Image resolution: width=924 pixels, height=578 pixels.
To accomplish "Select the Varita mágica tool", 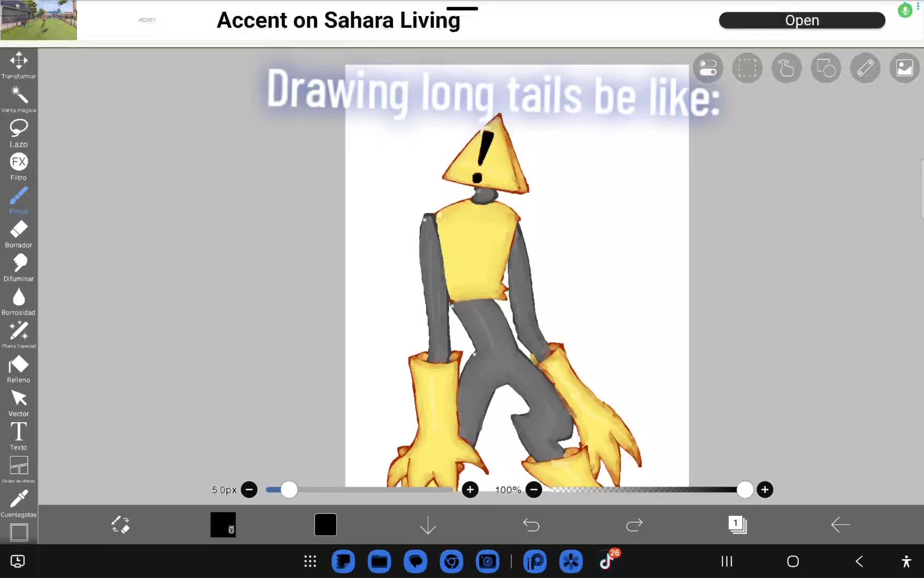I will (19, 99).
